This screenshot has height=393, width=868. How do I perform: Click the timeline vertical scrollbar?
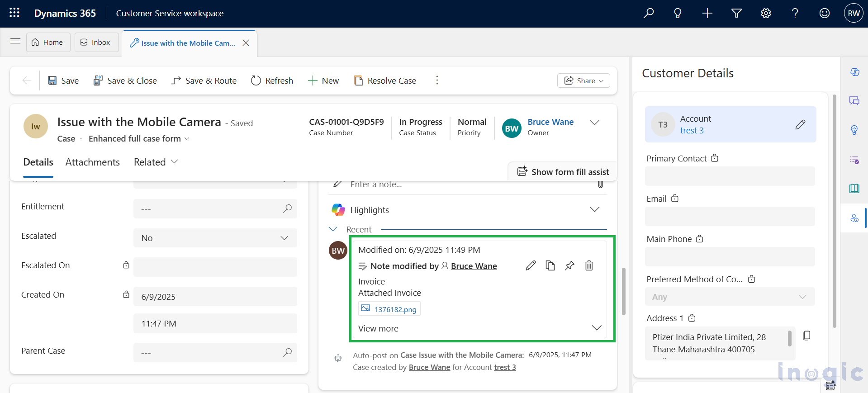click(623, 291)
